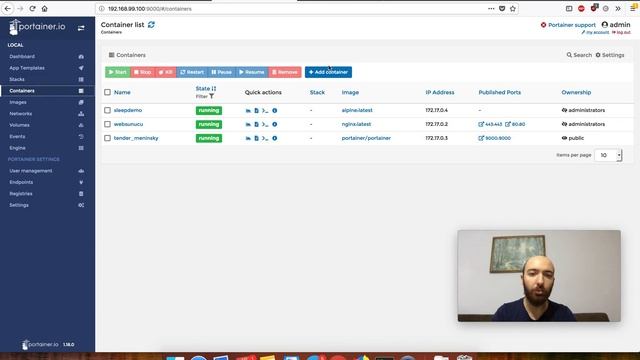Open inspect icon for websunucu container
The height and width of the screenshot is (360, 640).
click(x=275, y=124)
